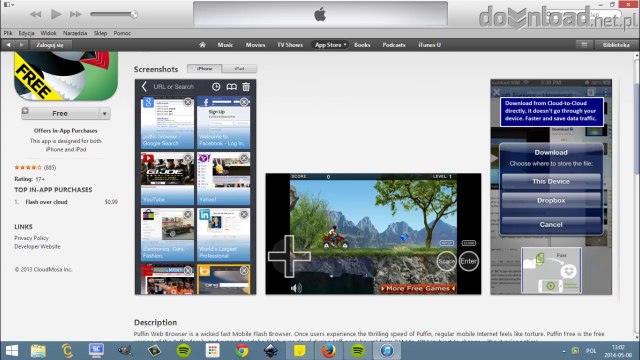Open the Developer Website link
Viewport: 640px width, 360px height.
click(37, 247)
